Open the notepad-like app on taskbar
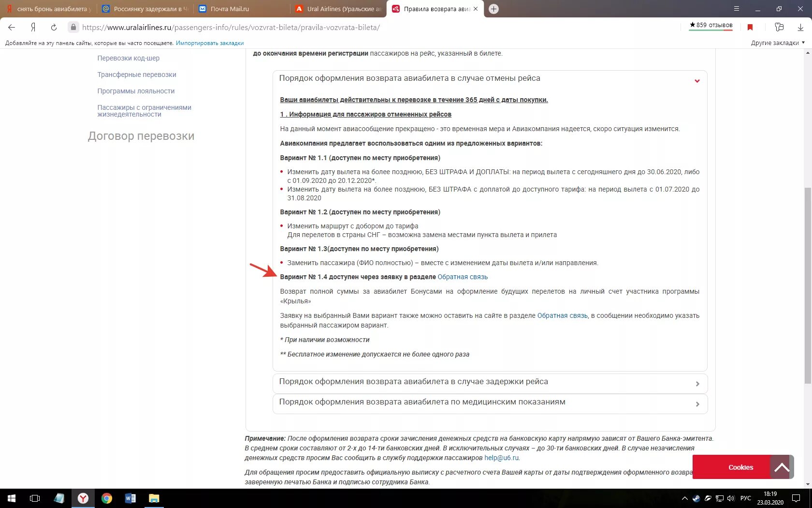This screenshot has width=812, height=508. point(59,498)
